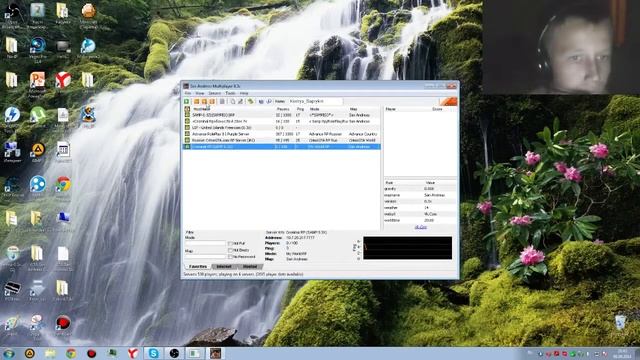
Task: Click the Add Server toolbar icon
Action: pos(196,101)
